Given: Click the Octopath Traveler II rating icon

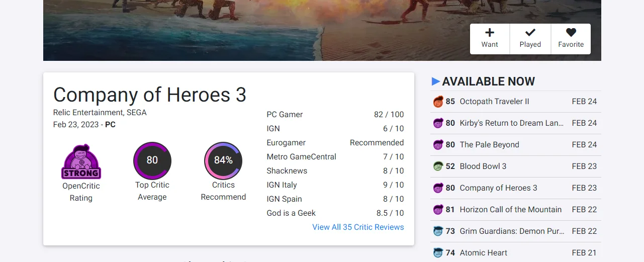Looking at the screenshot, I should (x=438, y=102).
